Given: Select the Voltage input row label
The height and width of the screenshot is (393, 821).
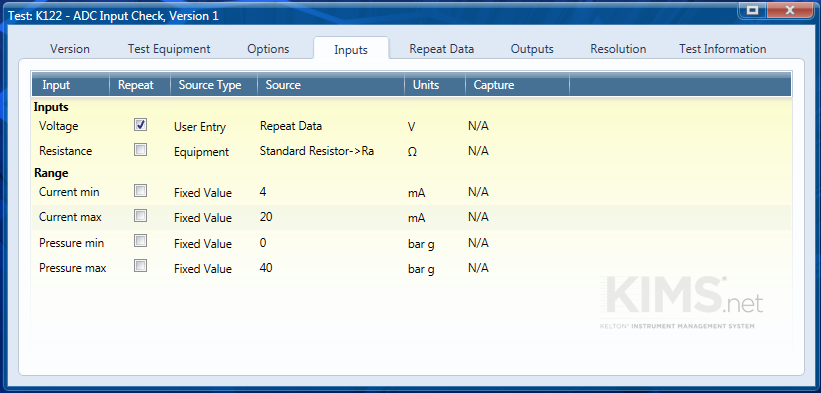Looking at the screenshot, I should [58, 126].
